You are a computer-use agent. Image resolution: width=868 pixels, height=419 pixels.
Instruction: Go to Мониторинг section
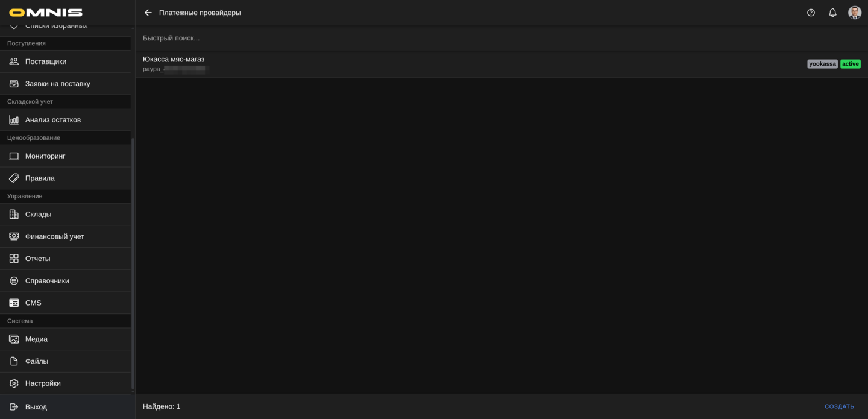[x=45, y=156]
